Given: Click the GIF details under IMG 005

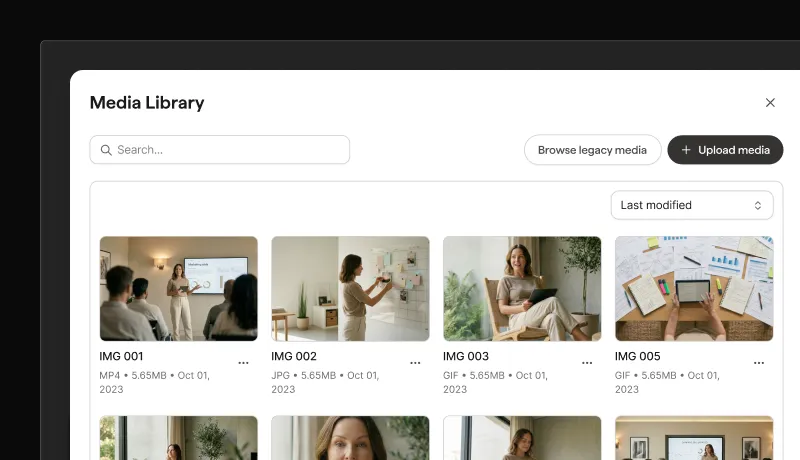Looking at the screenshot, I should 667,382.
